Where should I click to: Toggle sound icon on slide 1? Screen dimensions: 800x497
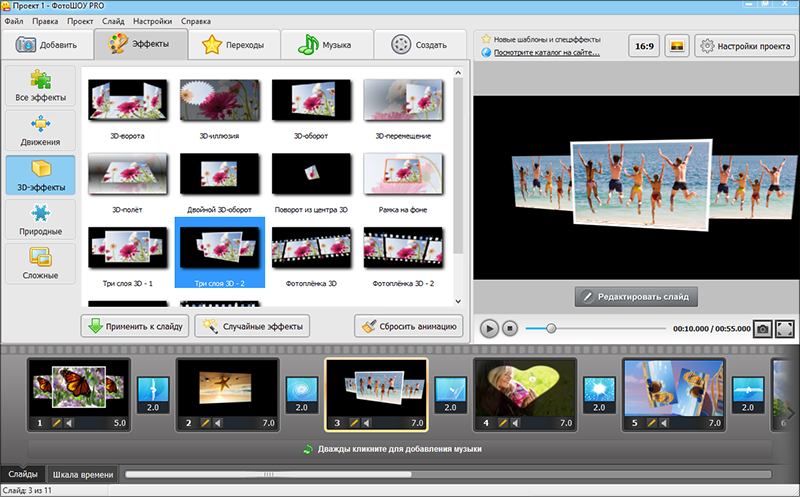(69, 423)
